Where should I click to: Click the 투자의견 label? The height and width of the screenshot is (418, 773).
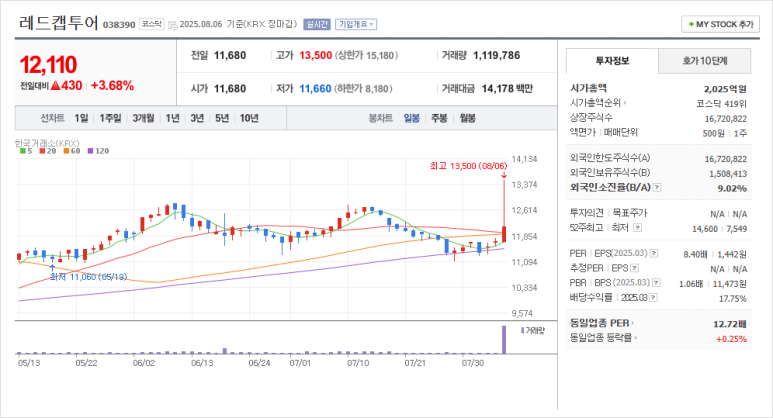587,213
